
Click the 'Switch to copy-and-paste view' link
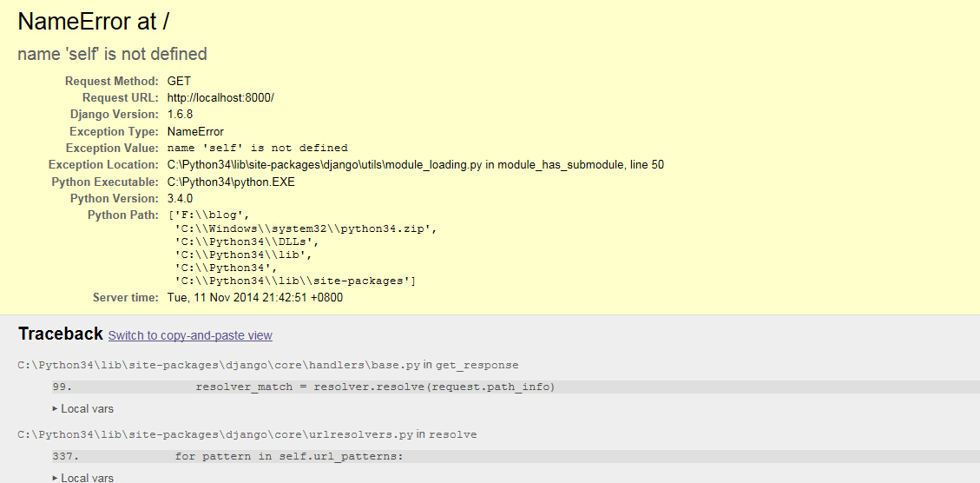[x=190, y=335]
